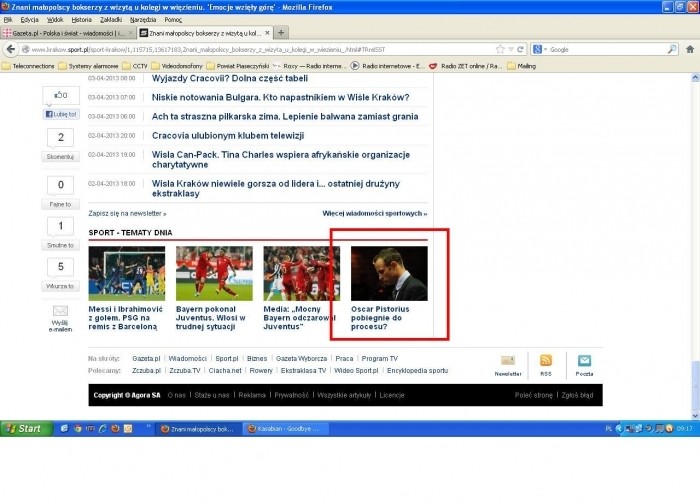This screenshot has height=504, width=700.
Task: Click the Newsletter icon in footer
Action: 508,361
